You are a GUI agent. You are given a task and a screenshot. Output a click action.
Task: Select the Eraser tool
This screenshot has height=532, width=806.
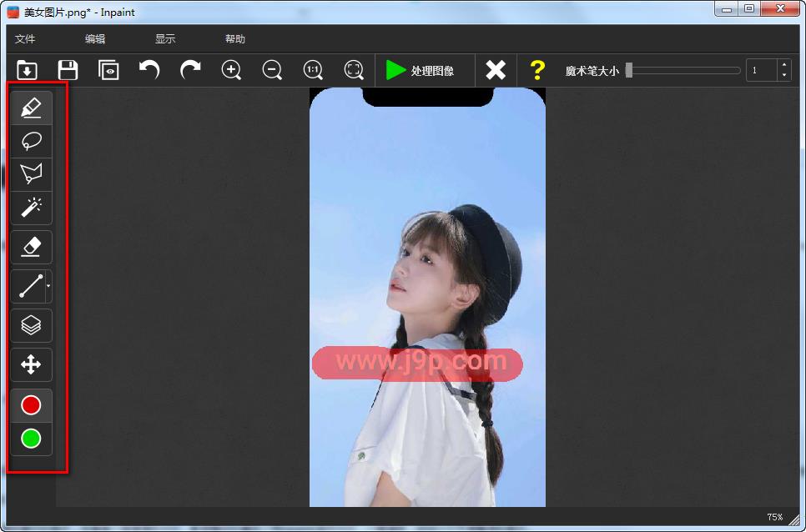[x=31, y=247]
